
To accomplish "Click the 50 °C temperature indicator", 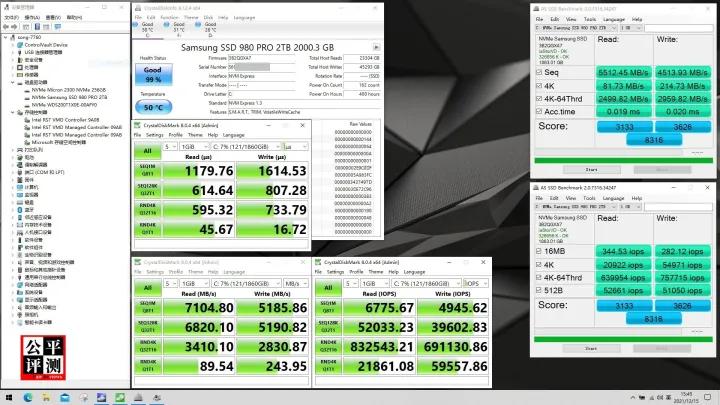I will (150, 106).
